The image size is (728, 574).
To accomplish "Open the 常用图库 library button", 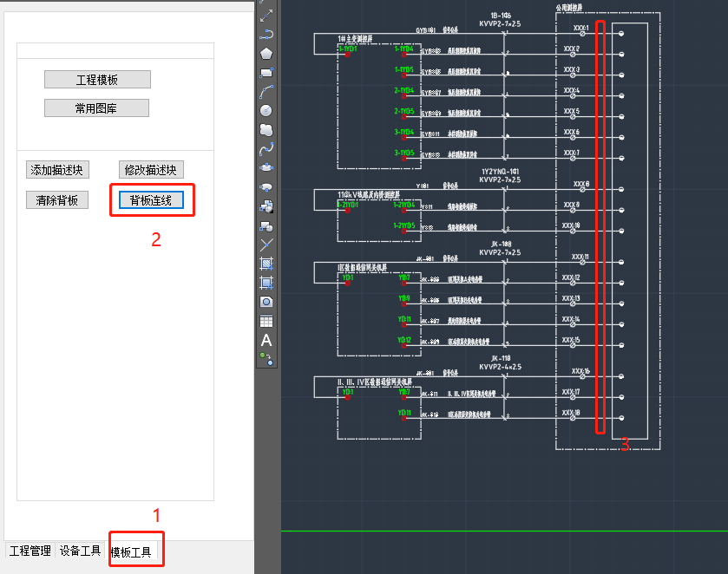I will pyautogui.click(x=96, y=108).
